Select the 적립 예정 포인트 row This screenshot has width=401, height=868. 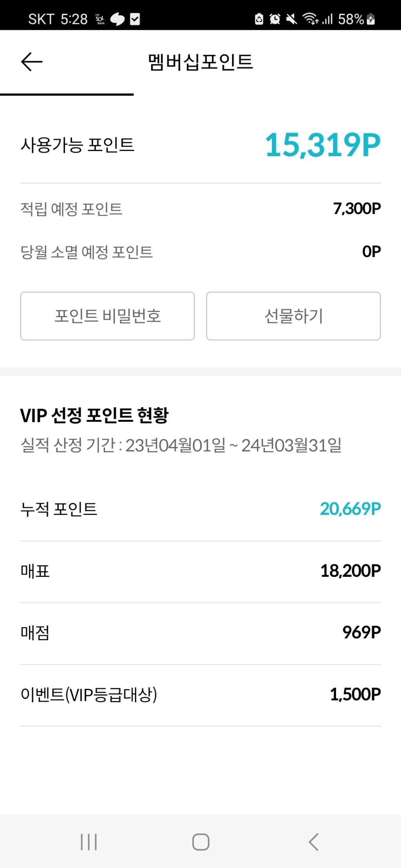pos(200,209)
